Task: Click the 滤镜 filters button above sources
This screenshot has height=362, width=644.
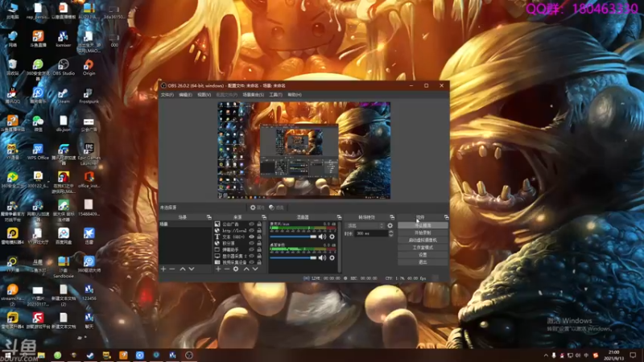Action: 276,208
